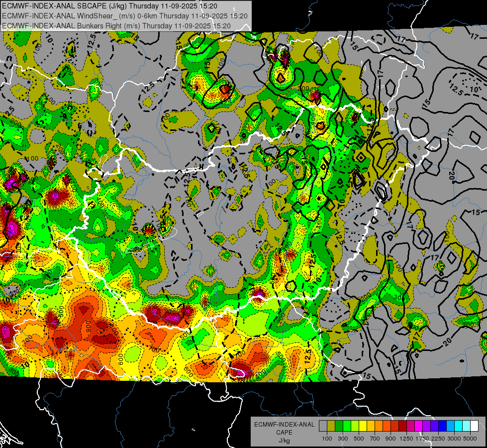Click the yellow-green swatch in the CAPE legend

pos(355,426)
